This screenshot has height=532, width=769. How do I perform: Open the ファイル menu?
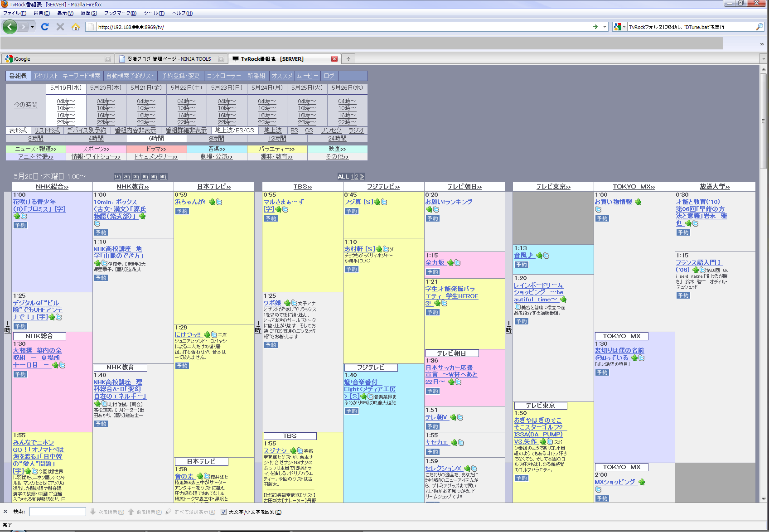[x=15, y=13]
